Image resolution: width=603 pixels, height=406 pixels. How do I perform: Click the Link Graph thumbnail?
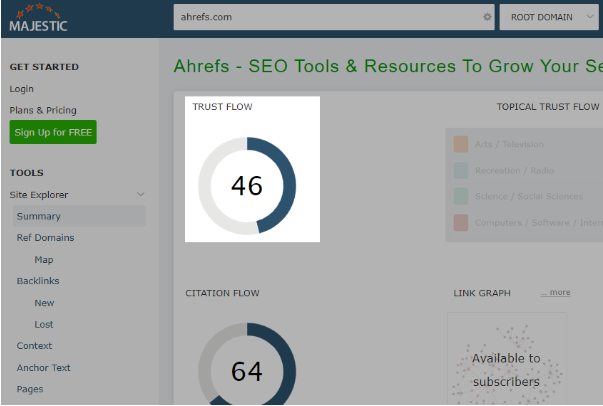pyautogui.click(x=507, y=359)
